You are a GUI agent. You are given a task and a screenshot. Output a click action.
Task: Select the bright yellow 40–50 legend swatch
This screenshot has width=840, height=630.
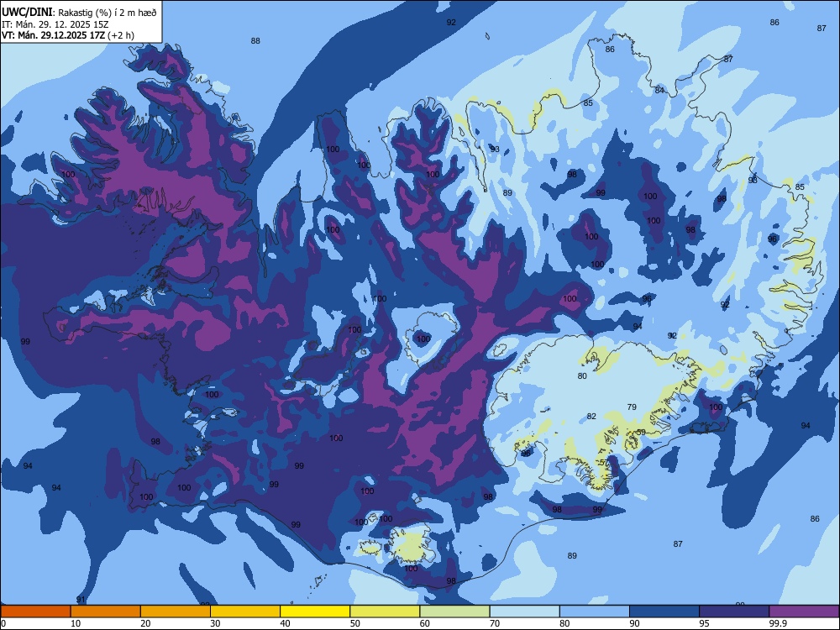tap(315, 612)
